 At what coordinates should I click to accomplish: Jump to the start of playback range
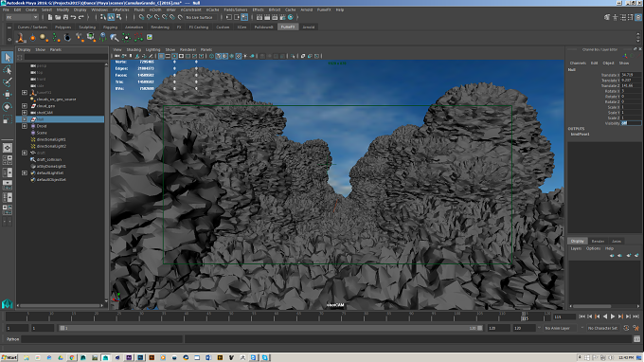coord(581,317)
